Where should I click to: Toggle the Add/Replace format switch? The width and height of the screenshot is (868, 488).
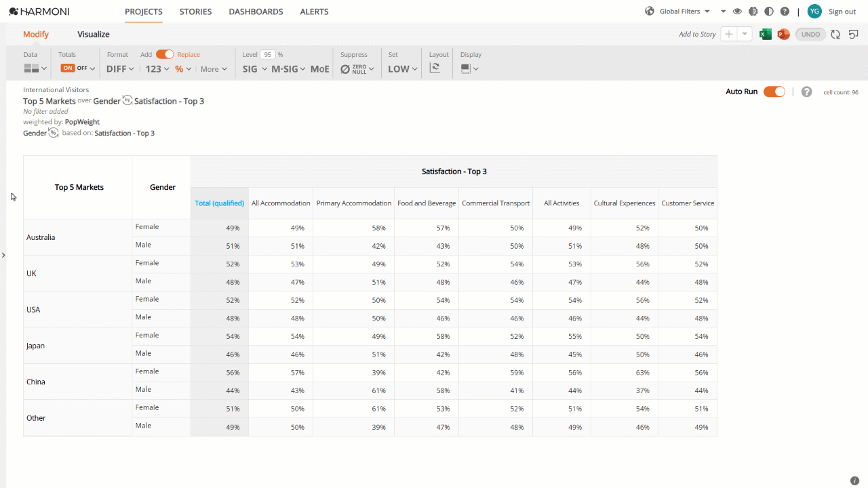pyautogui.click(x=165, y=54)
